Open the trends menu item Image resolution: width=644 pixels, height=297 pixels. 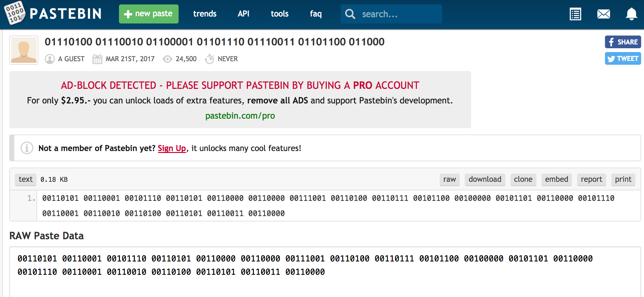[x=205, y=14]
